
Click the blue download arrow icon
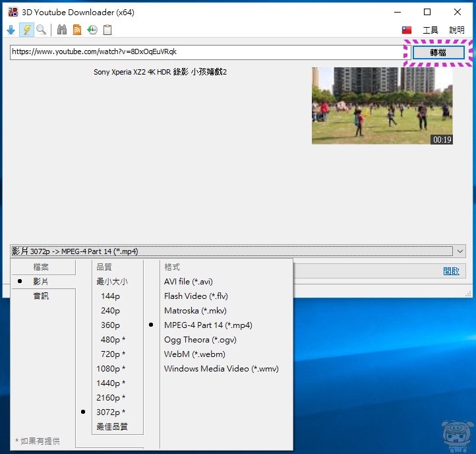(x=11, y=30)
